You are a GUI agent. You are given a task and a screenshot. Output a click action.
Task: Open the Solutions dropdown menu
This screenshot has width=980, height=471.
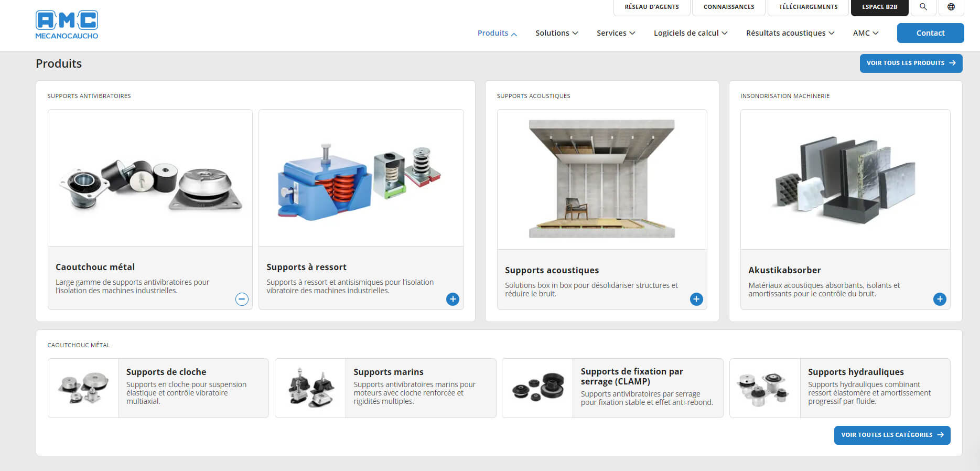click(x=557, y=33)
